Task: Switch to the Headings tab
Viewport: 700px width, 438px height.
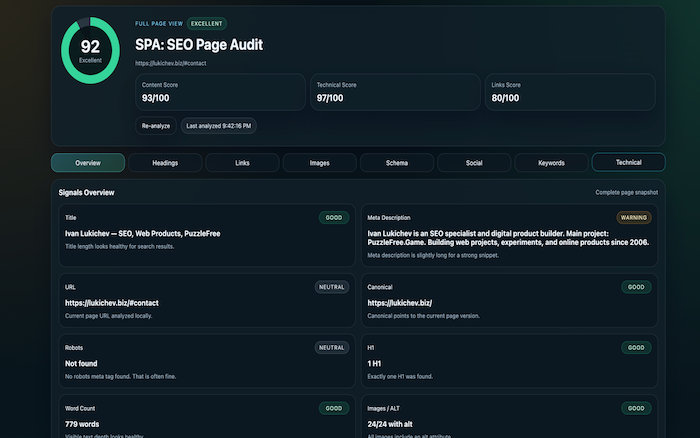Action: (165, 163)
